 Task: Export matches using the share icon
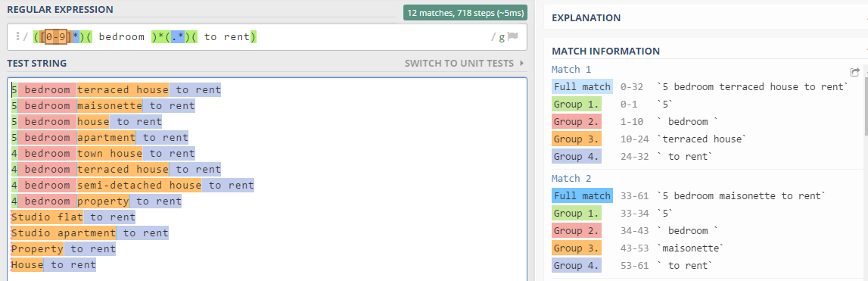tap(854, 72)
